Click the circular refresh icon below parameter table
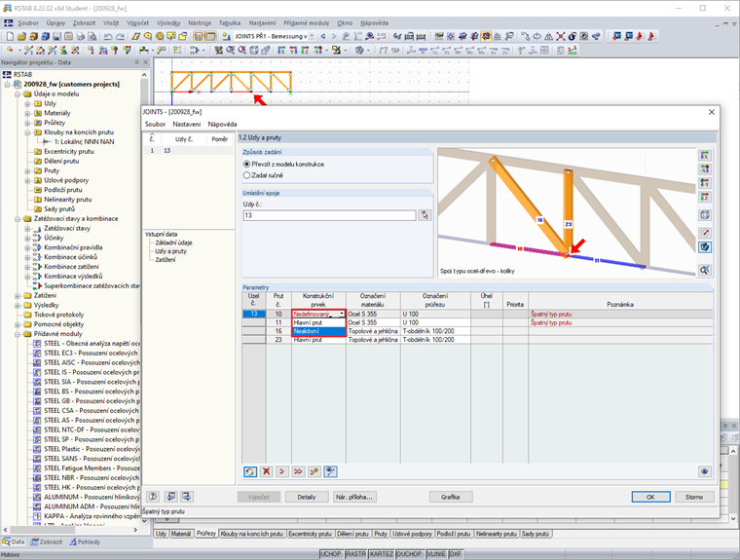Image resolution: width=740 pixels, height=560 pixels. coord(250,471)
